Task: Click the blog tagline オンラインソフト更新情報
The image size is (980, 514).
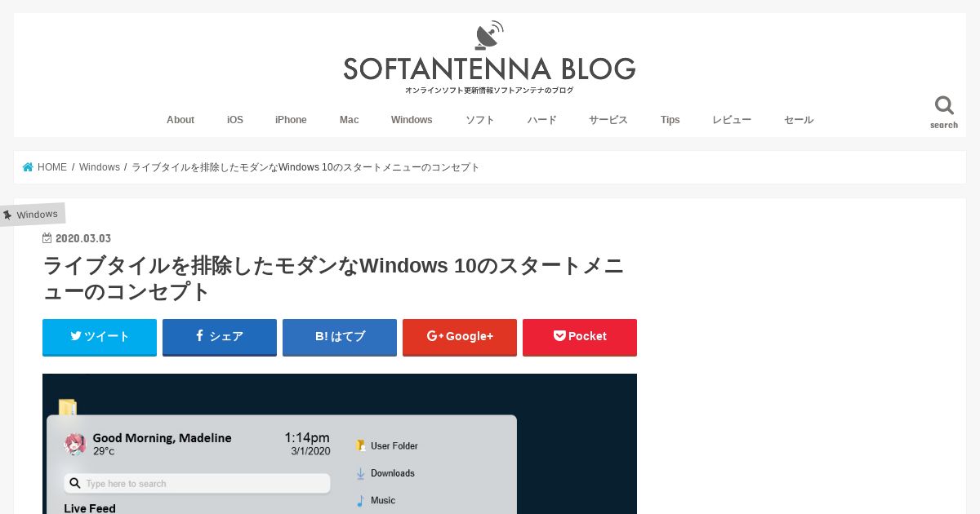Action: point(489,91)
